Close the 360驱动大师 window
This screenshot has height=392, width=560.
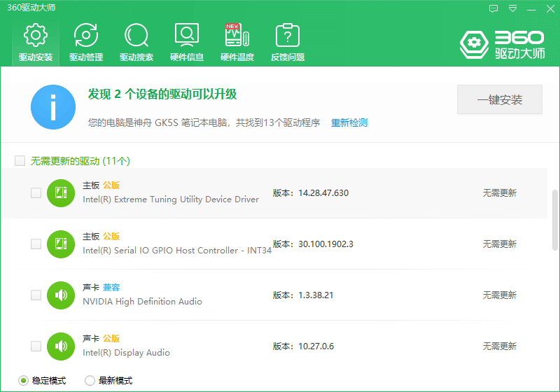click(x=550, y=8)
